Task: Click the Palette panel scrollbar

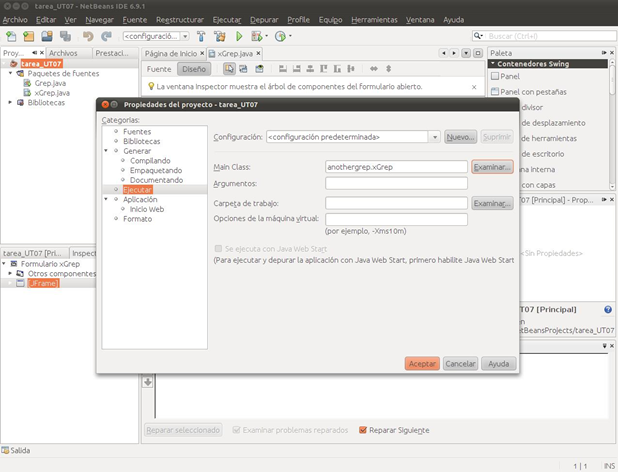Action: pyautogui.click(x=612, y=125)
